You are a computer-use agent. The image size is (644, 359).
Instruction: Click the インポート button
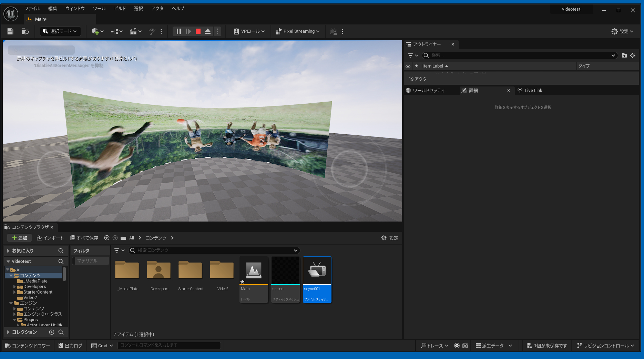pos(50,238)
